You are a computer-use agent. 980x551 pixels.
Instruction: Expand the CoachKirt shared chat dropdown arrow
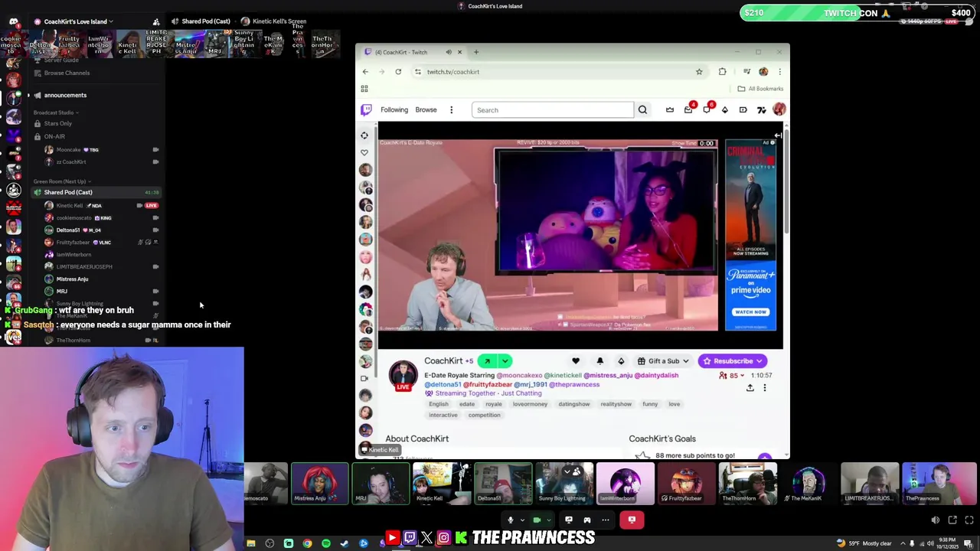click(x=505, y=361)
